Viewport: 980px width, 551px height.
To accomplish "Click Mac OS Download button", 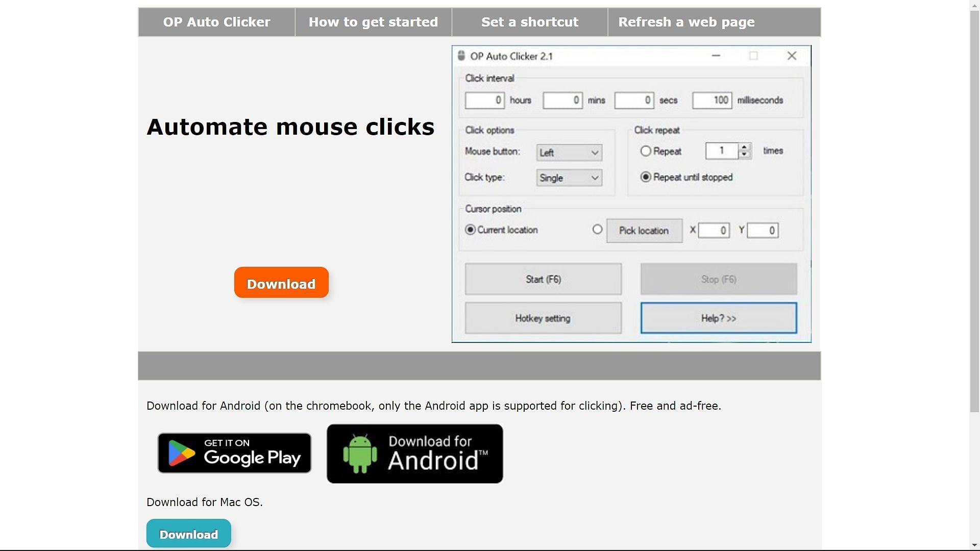I will pos(189,534).
